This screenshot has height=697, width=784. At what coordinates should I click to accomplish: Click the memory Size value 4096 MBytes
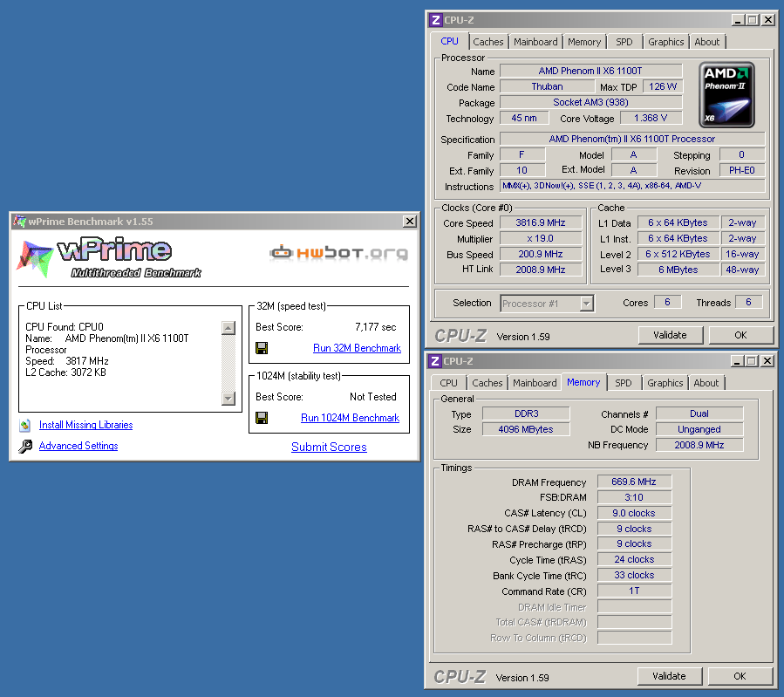526,429
